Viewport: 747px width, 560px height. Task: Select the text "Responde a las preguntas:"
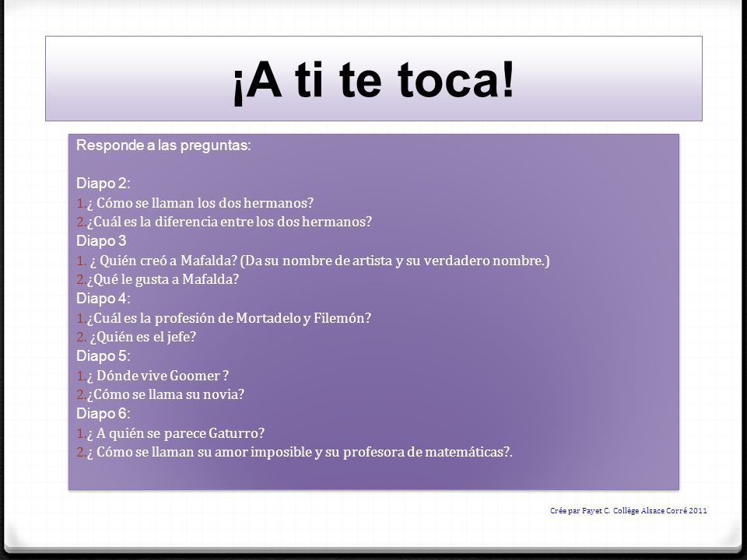click(x=163, y=145)
